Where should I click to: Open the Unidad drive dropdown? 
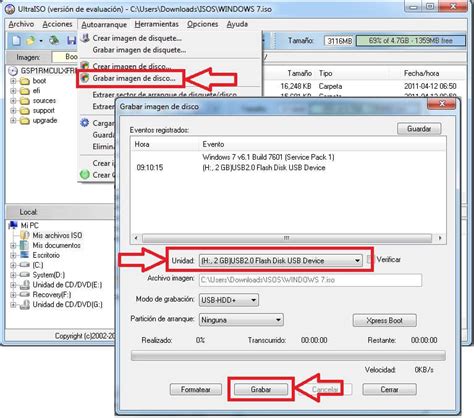coord(280,260)
